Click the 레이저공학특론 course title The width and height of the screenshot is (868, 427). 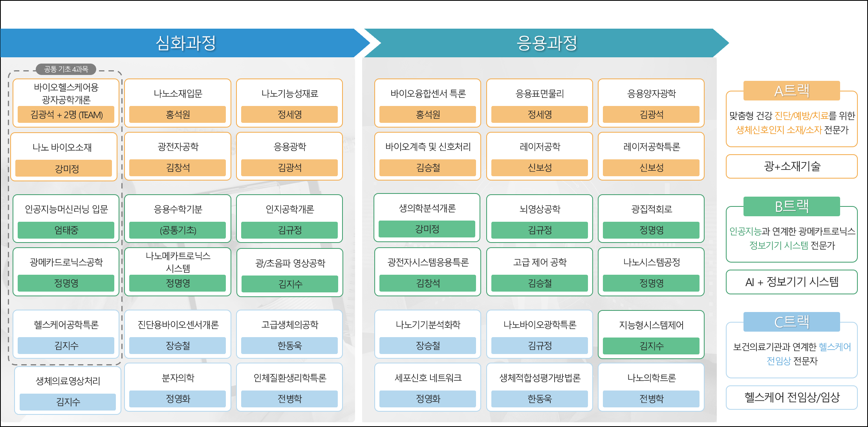tap(651, 147)
